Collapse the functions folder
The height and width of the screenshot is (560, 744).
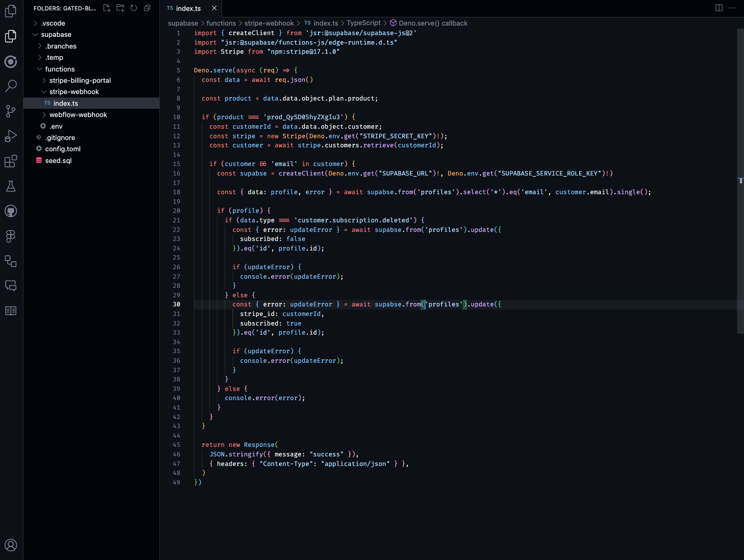[91, 69]
